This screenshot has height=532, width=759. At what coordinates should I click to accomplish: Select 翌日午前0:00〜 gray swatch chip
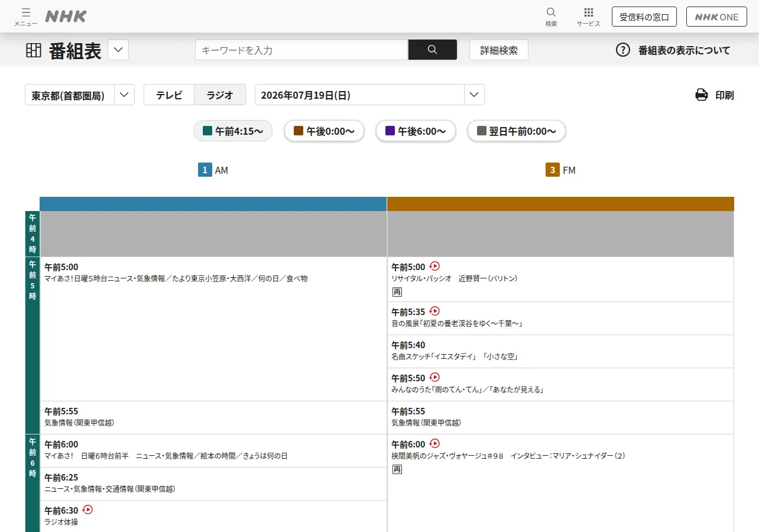click(517, 131)
